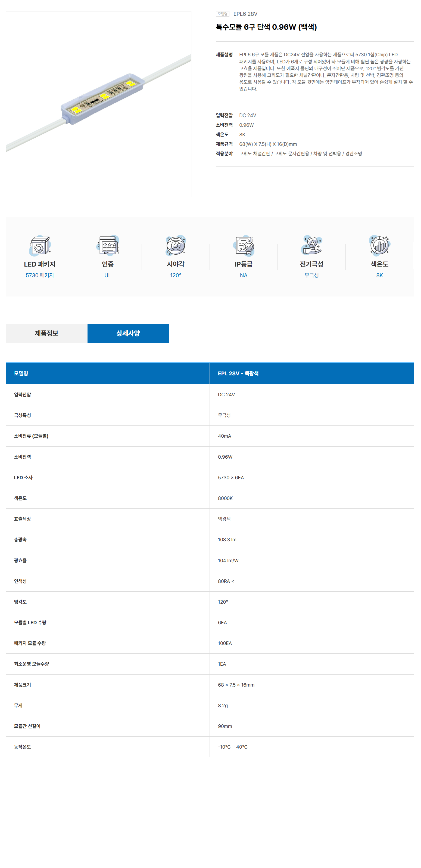Click the 108.3 lm total luminous flux cell
421x868 pixels.
tap(227, 539)
